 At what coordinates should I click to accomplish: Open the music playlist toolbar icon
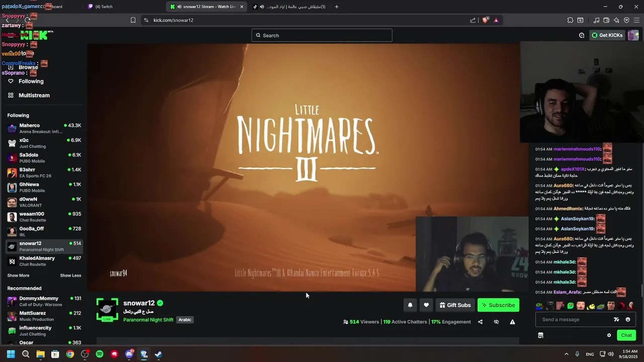596,20
